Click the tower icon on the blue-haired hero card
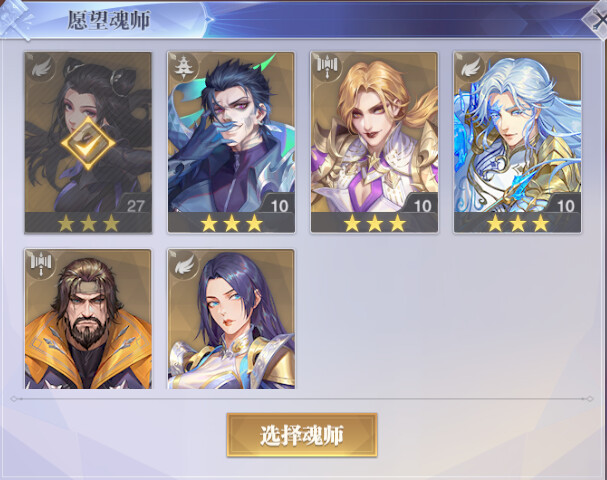607x480 pixels. pos(182,68)
